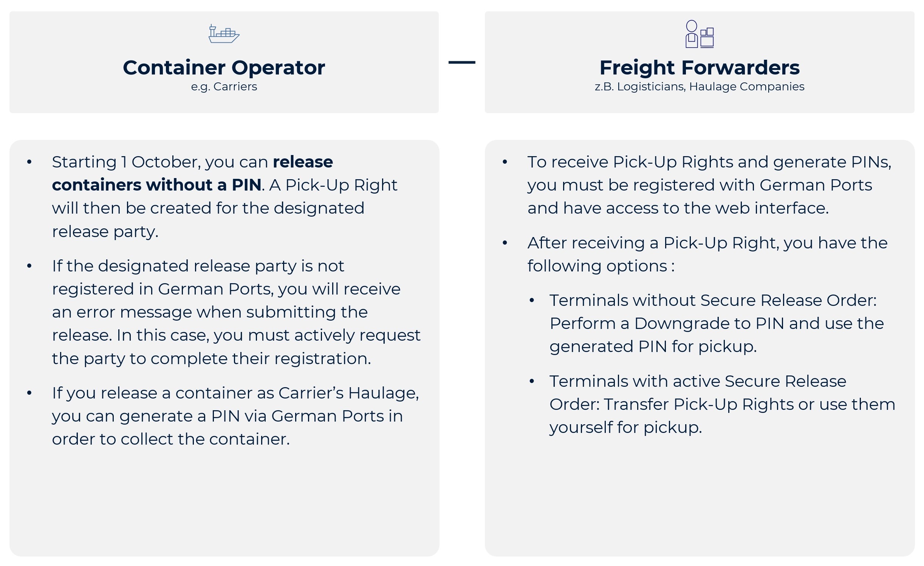Click the bullet dot before "If you release a container"

pos(29,393)
